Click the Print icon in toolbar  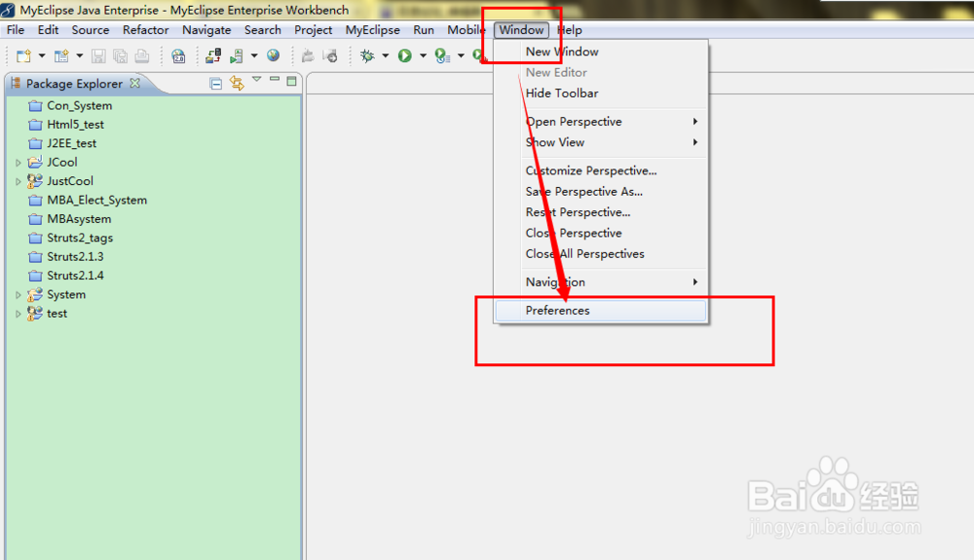142,56
